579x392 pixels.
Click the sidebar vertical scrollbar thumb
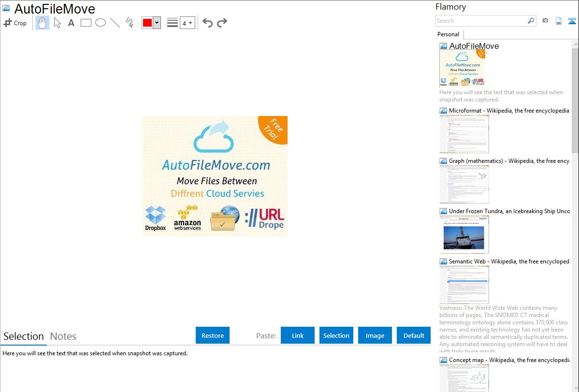coord(575,100)
